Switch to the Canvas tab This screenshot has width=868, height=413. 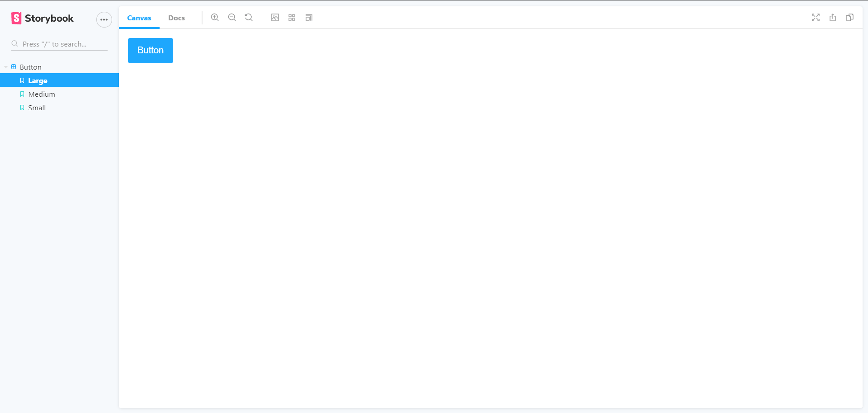pos(139,18)
